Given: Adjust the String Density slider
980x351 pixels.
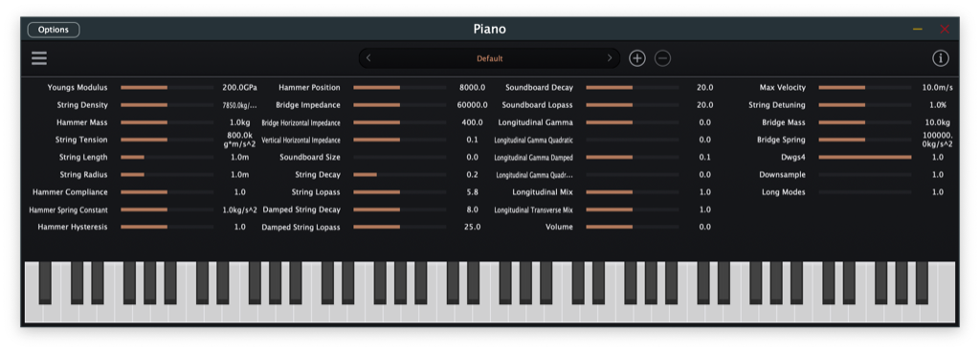Looking at the screenshot, I should coord(167,105).
